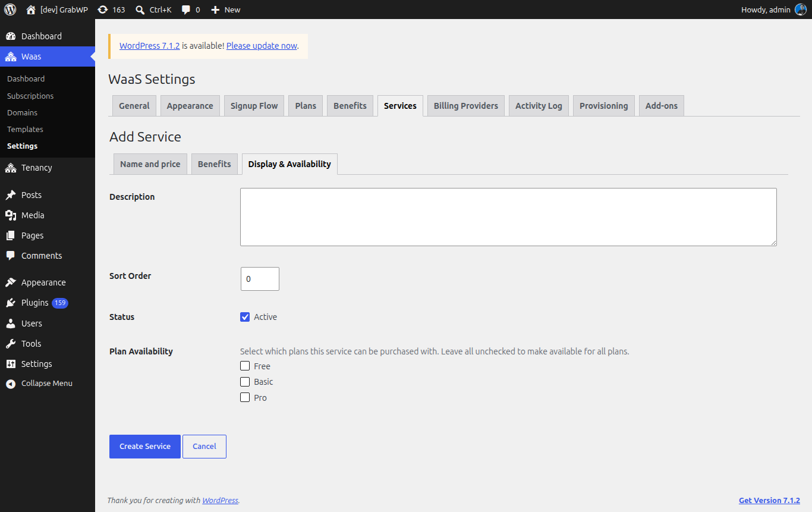This screenshot has width=812, height=512.
Task: Click the Posts pushpin icon
Action: pos(11,195)
